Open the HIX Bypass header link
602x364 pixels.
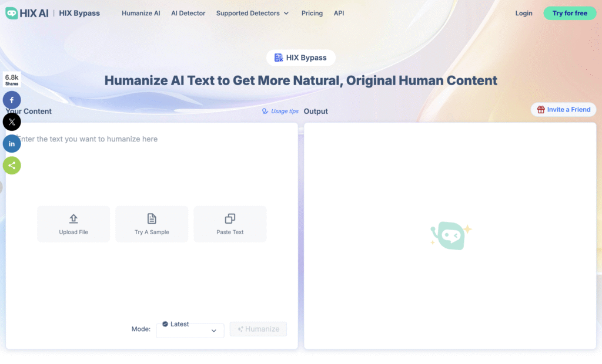[79, 13]
